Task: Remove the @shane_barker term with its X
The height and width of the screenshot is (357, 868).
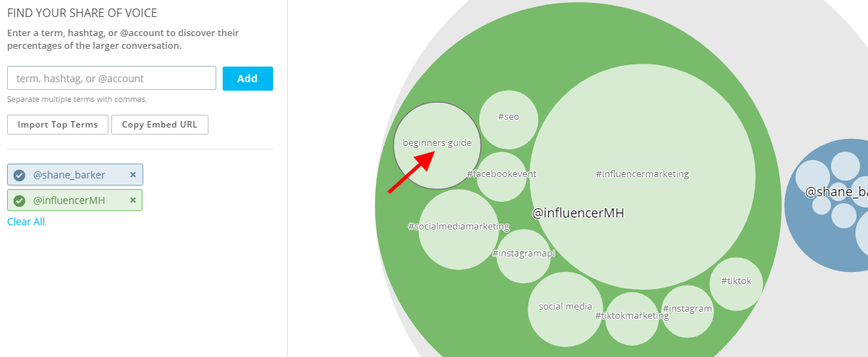Action: pos(133,175)
